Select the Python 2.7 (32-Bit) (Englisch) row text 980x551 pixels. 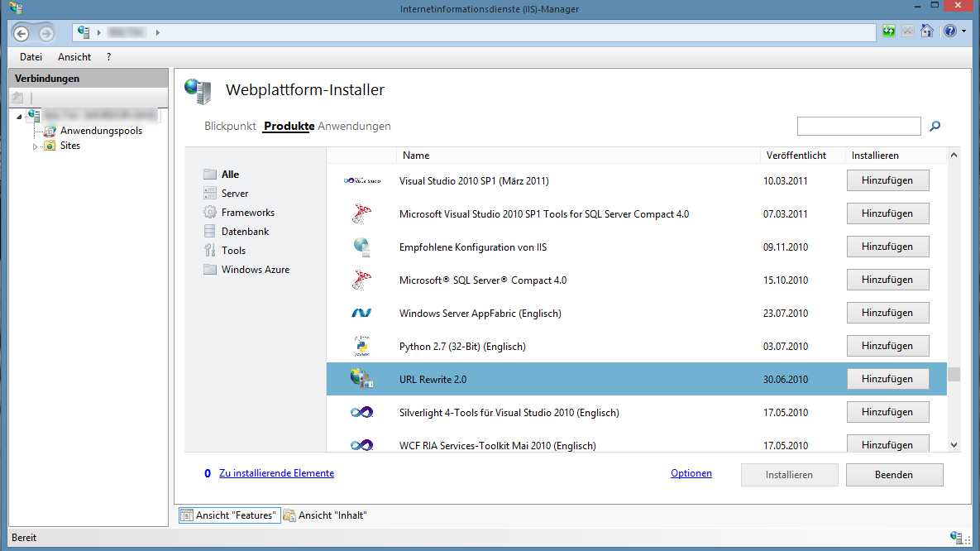click(462, 347)
